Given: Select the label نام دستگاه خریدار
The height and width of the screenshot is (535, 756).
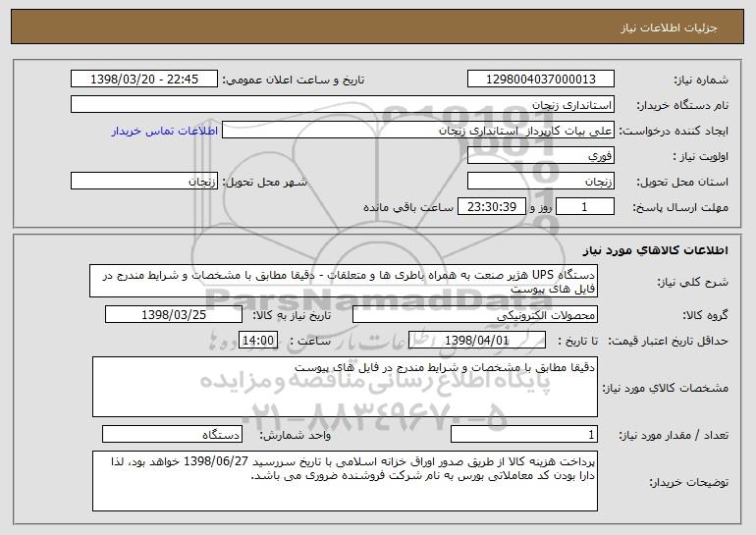Looking at the screenshot, I should (x=682, y=105).
